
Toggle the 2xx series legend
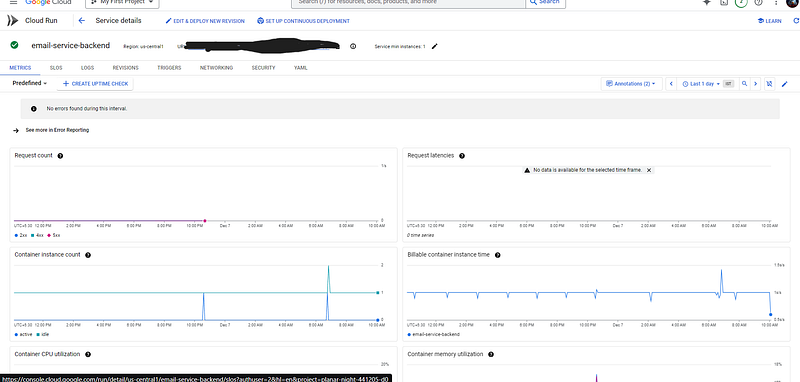point(21,235)
